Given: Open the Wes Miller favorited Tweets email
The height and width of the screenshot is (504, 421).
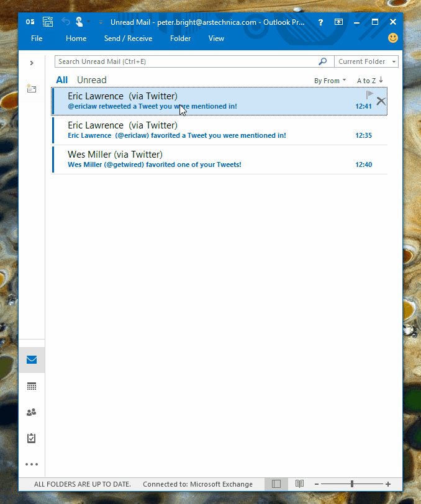Looking at the screenshot, I should point(219,160).
